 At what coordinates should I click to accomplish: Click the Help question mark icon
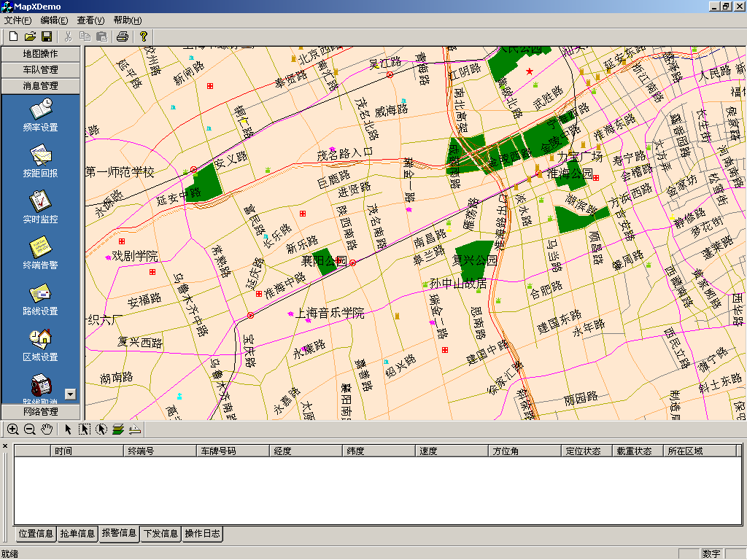pyautogui.click(x=144, y=36)
